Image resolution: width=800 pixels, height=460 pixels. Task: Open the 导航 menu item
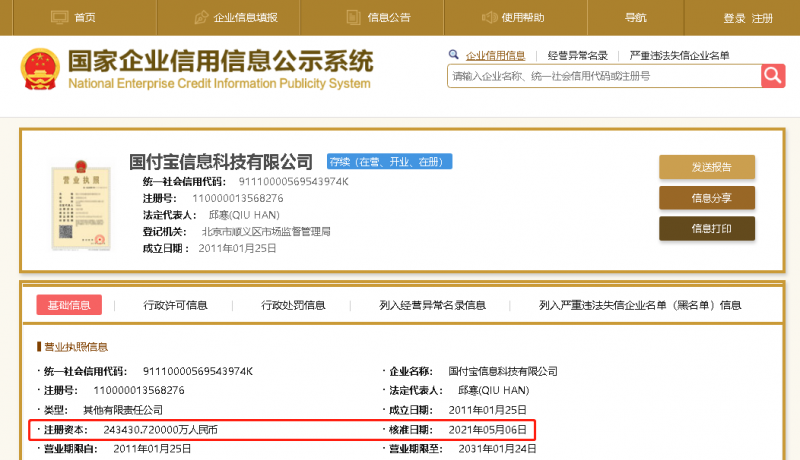[x=636, y=18]
